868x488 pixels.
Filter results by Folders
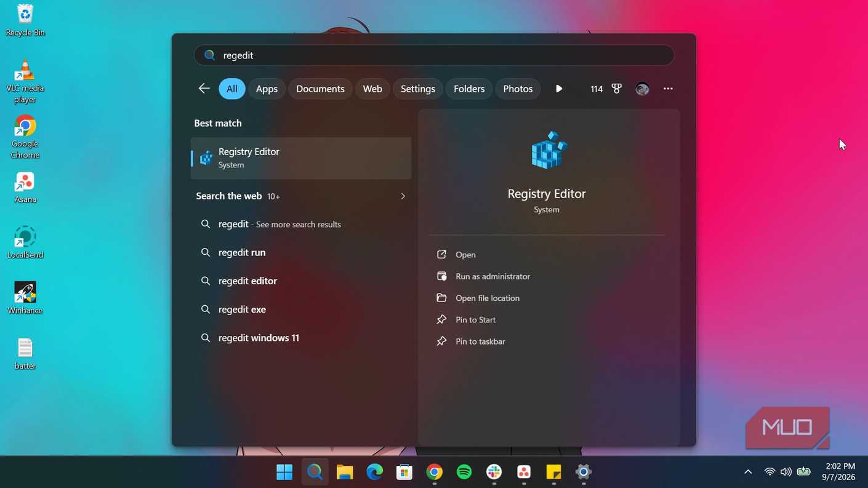click(x=469, y=89)
